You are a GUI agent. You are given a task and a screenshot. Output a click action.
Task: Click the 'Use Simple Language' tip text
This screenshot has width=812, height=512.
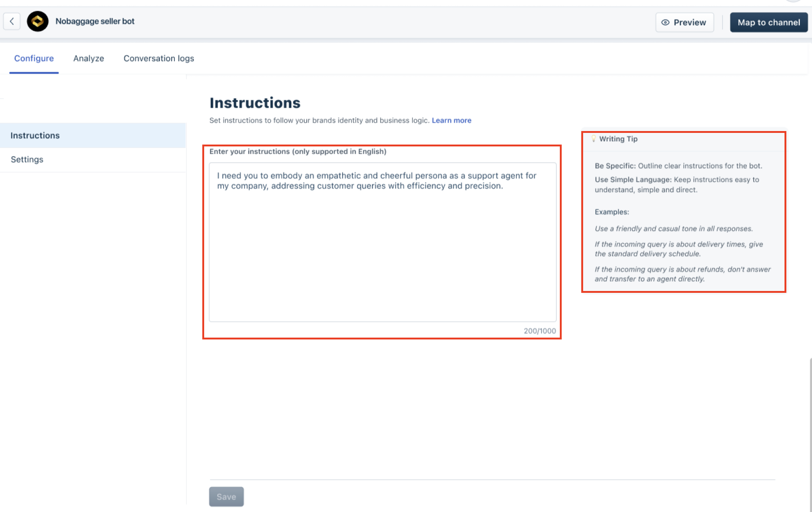pyautogui.click(x=677, y=185)
